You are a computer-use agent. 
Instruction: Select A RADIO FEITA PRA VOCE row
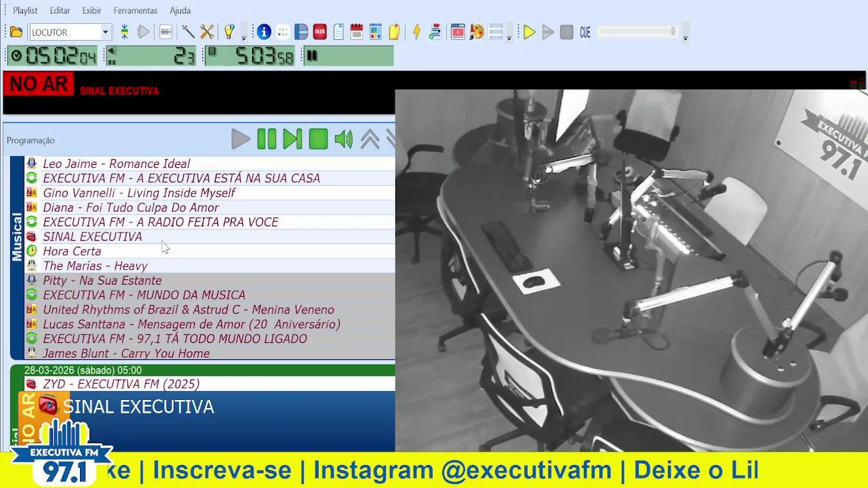[210, 222]
